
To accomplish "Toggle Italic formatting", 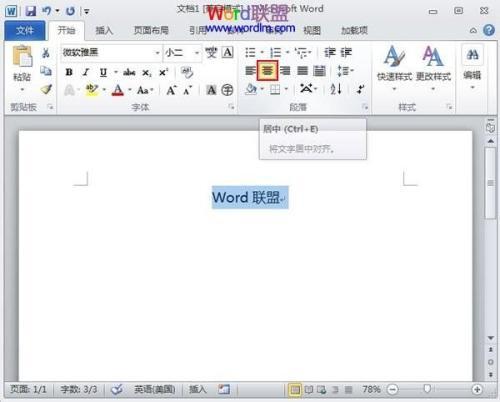I will point(86,72).
